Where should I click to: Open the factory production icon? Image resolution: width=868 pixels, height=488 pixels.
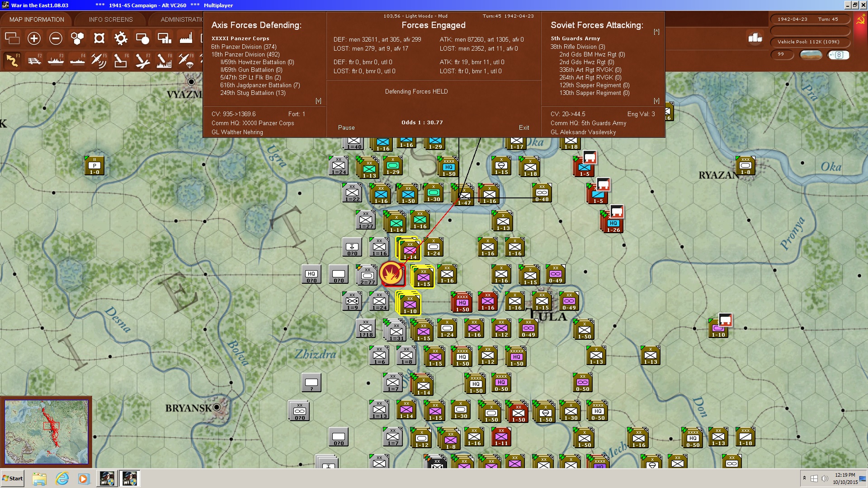186,38
